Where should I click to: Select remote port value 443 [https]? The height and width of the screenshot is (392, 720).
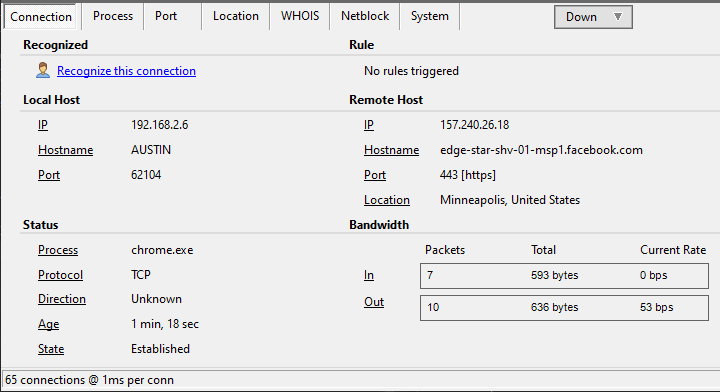pos(468,175)
